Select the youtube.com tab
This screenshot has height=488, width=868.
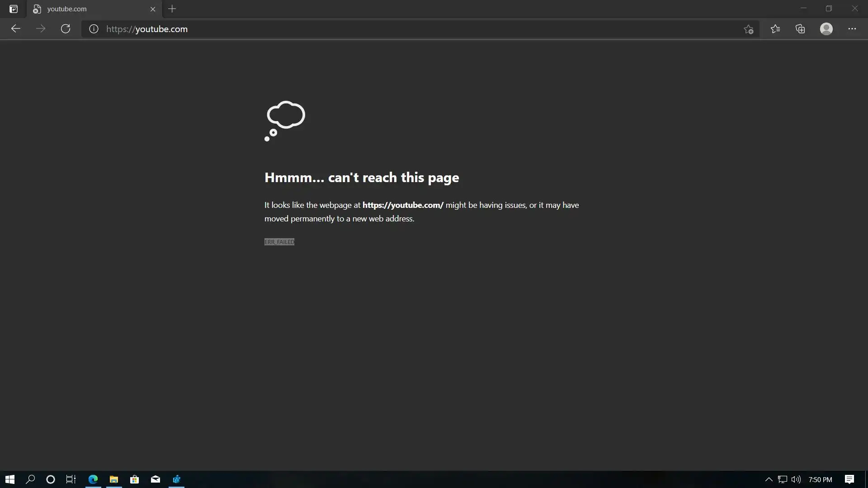pyautogui.click(x=86, y=9)
